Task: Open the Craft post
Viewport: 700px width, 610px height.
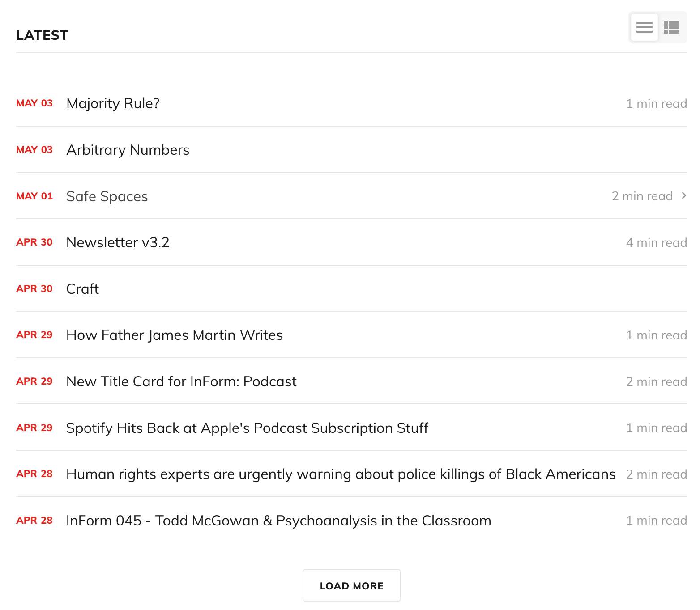Action: 82,289
